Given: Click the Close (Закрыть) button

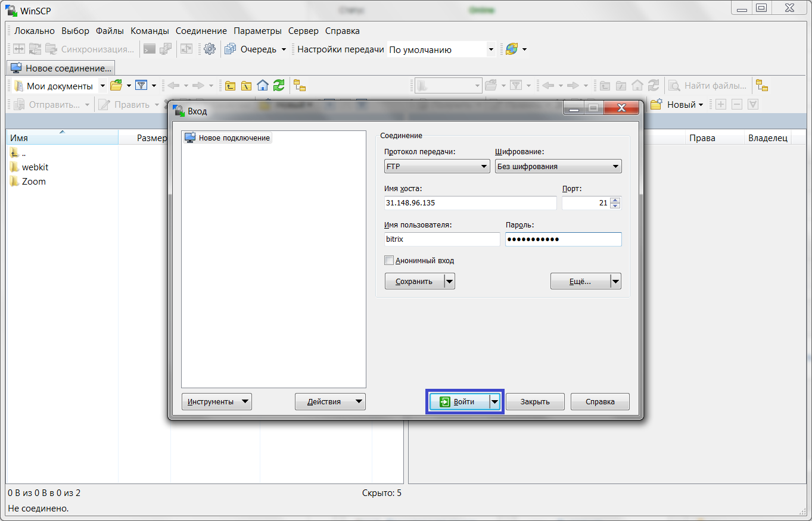Looking at the screenshot, I should (535, 401).
